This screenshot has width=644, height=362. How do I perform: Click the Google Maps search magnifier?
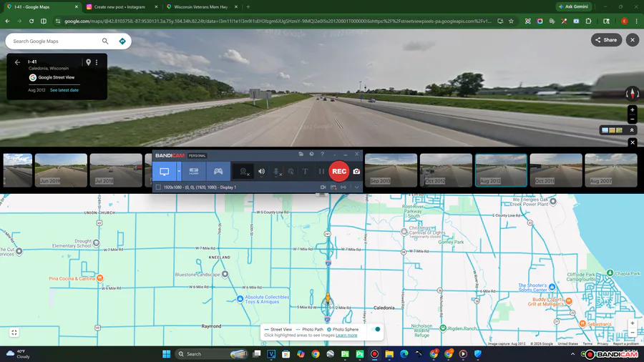point(105,41)
